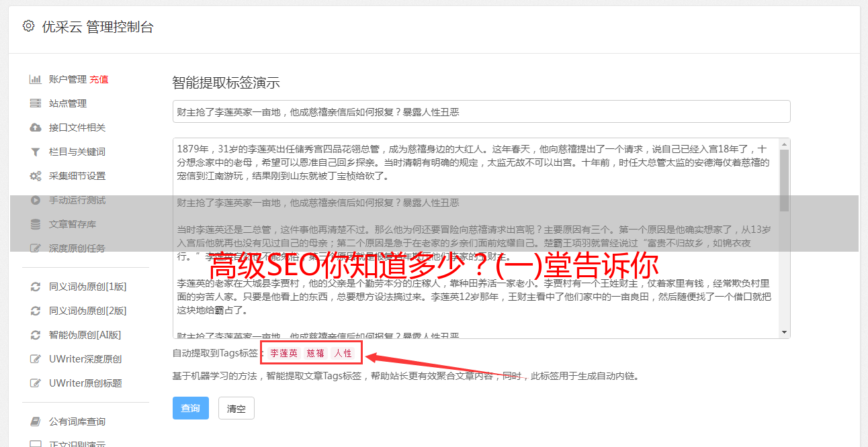
Task: Click the 清空 button
Action: [236, 408]
